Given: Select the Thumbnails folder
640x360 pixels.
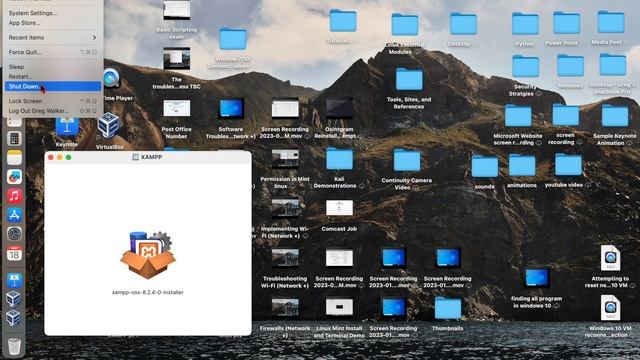Looking at the screenshot, I should tap(448, 308).
